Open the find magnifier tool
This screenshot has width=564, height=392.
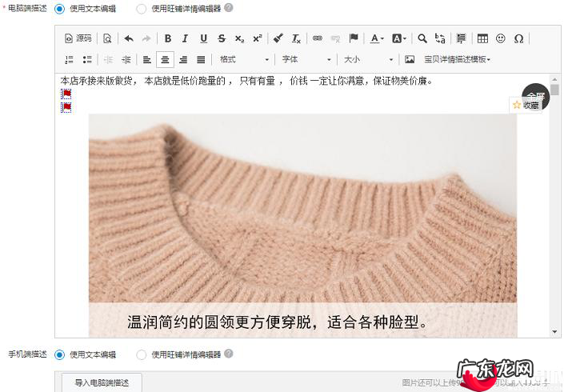click(x=422, y=38)
